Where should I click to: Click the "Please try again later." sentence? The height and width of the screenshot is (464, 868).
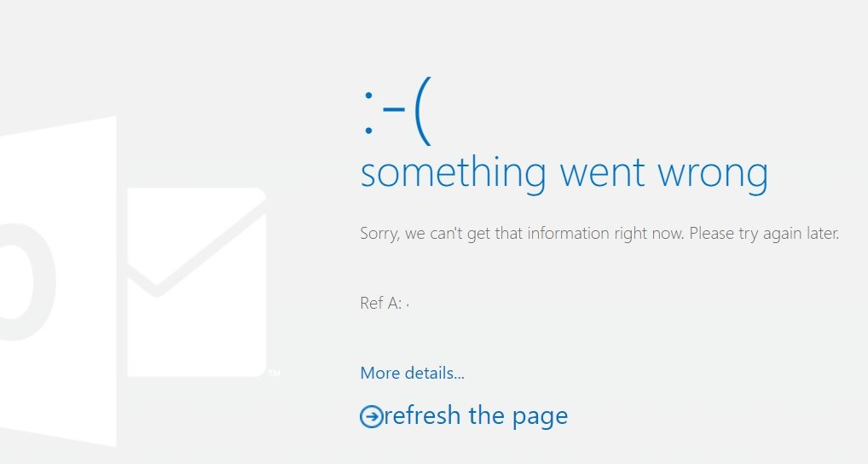pos(765,233)
